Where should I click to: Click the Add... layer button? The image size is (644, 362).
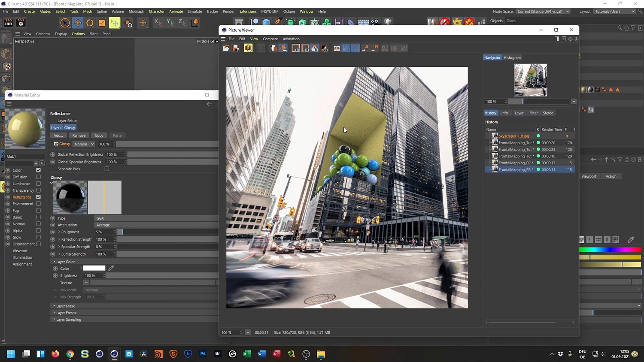pos(58,136)
